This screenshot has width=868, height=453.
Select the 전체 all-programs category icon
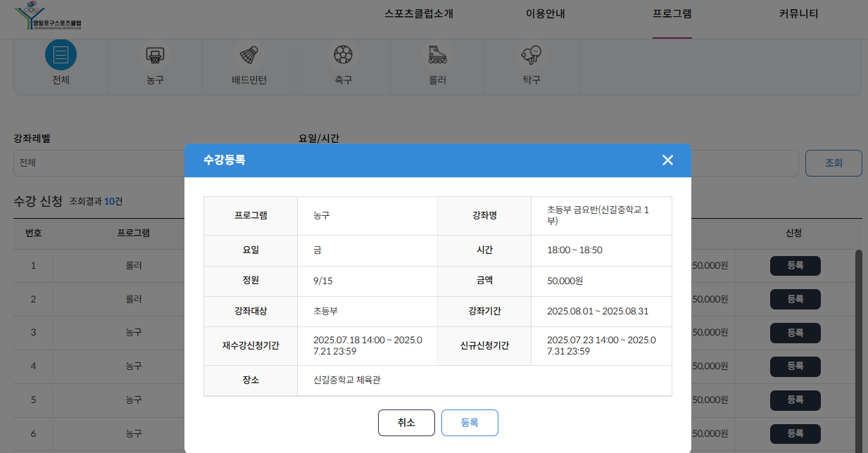coord(61,55)
